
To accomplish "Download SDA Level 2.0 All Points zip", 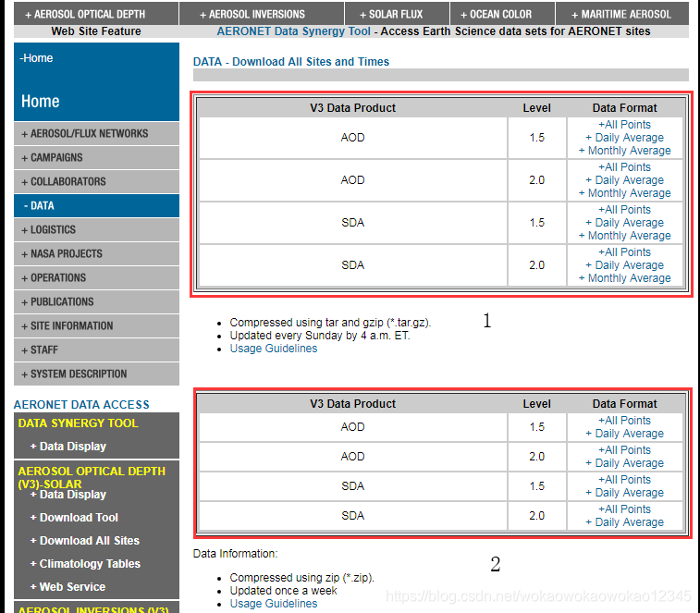I will pyautogui.click(x=624, y=509).
